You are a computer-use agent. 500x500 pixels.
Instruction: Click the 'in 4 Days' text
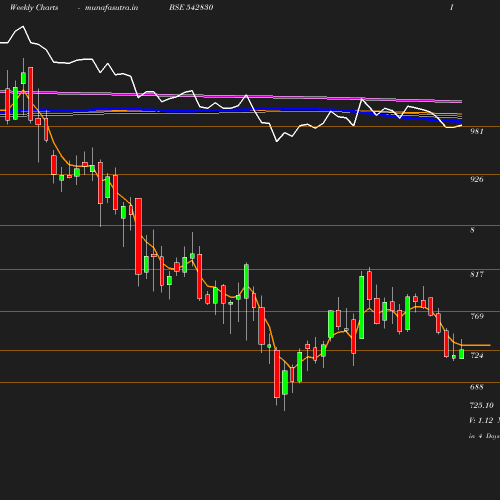point(484,436)
